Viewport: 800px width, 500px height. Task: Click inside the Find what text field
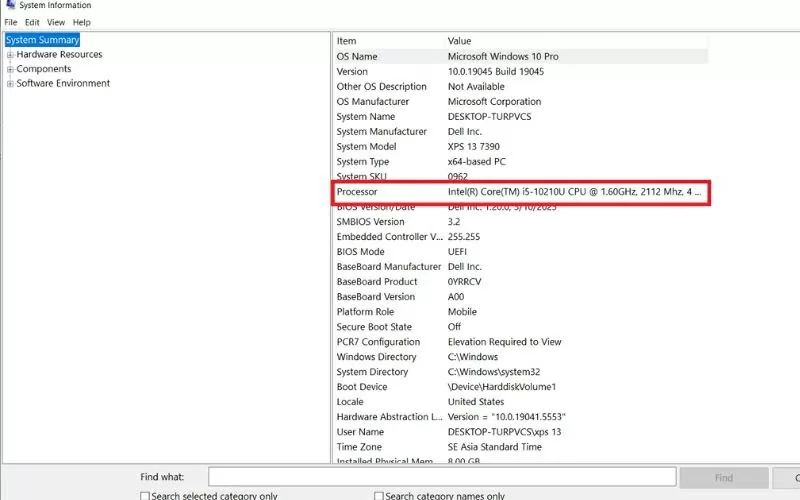tap(442, 477)
